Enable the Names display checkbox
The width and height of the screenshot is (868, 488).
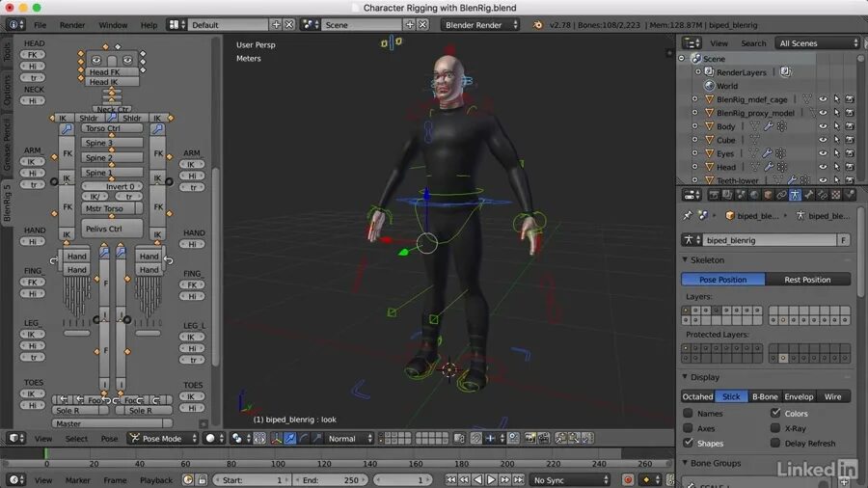[x=688, y=413]
